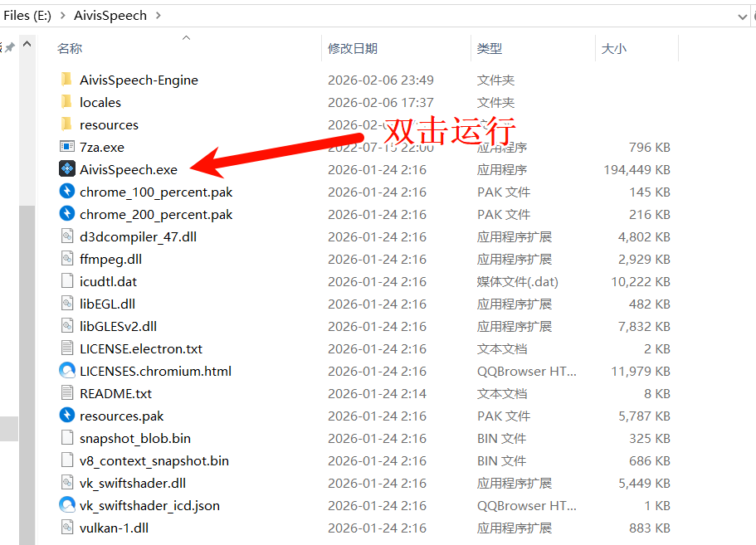
Task: Open the address bar history dropdown
Action: [x=742, y=17]
